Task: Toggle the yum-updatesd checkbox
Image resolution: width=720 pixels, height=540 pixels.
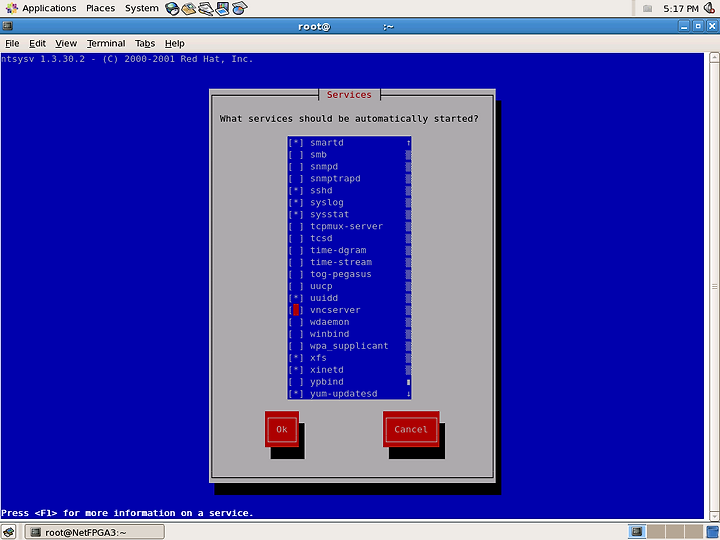Action: (x=296, y=394)
